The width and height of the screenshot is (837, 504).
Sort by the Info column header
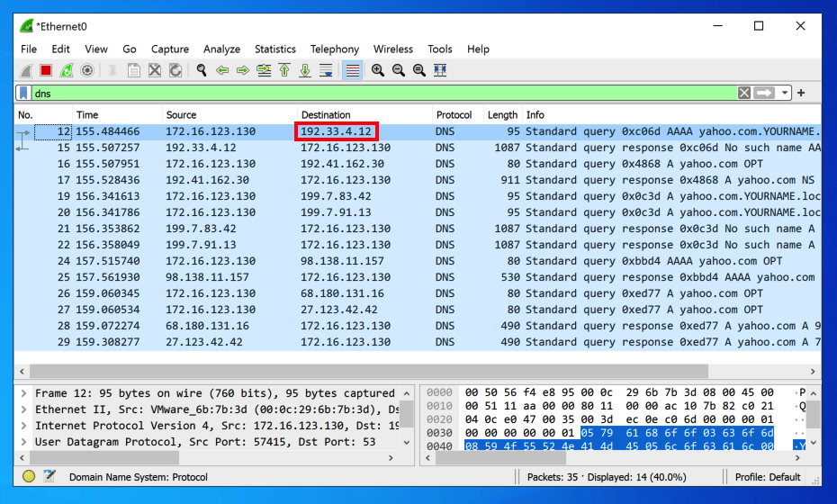tap(671, 115)
